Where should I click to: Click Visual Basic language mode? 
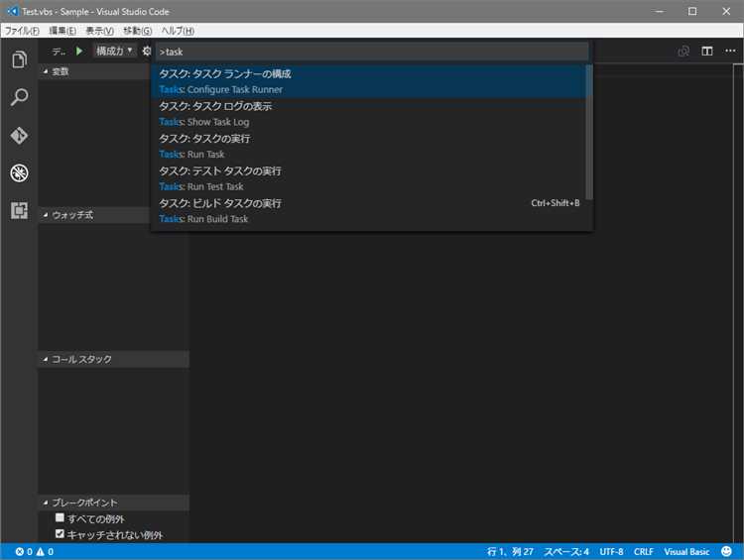click(x=686, y=551)
